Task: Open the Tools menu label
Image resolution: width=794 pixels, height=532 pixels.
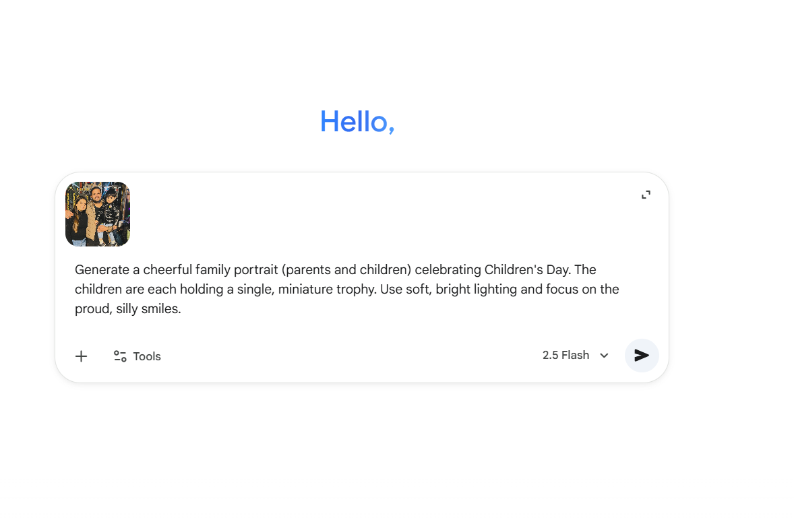Action: tap(147, 356)
